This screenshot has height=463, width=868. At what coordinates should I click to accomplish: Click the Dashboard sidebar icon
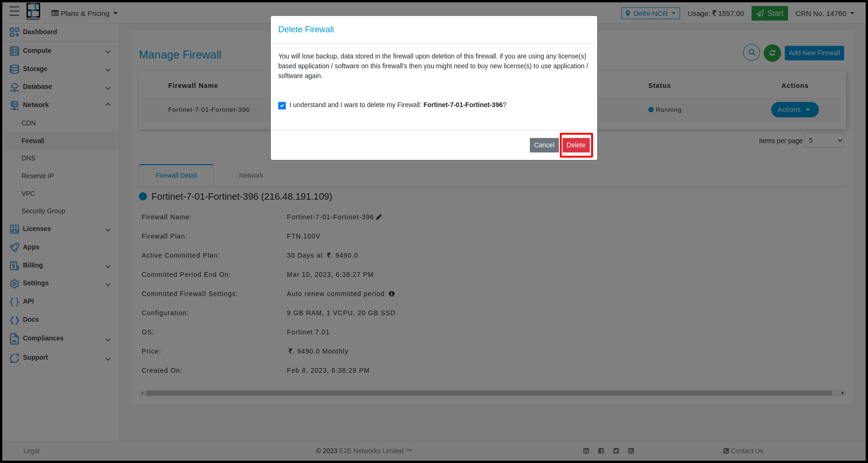14,32
